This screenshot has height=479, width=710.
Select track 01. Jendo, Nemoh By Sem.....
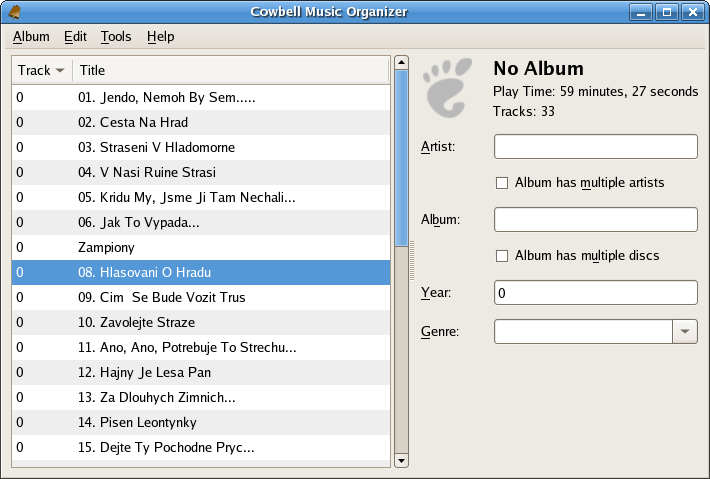201,97
